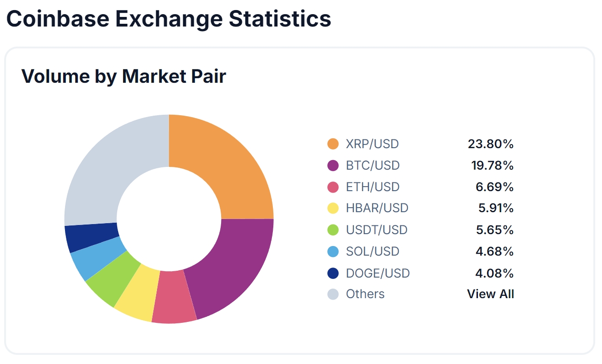Click the light blue SOL donut slice
The height and width of the screenshot is (364, 602).
[x=98, y=259]
